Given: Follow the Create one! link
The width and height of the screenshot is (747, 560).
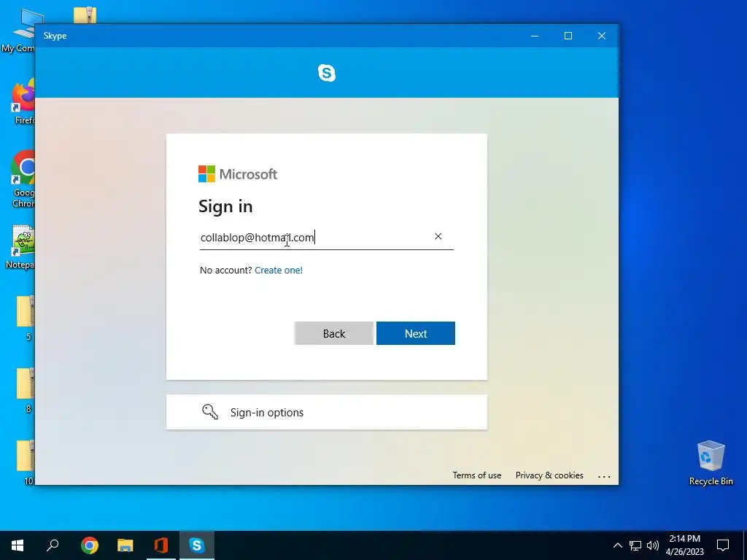Looking at the screenshot, I should [x=279, y=270].
